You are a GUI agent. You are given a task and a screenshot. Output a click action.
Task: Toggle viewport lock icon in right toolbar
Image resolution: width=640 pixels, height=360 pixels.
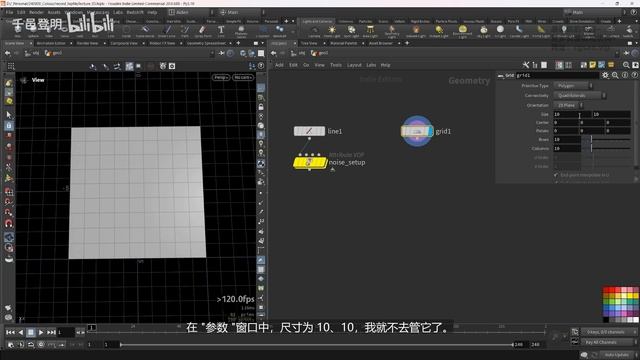point(261,107)
